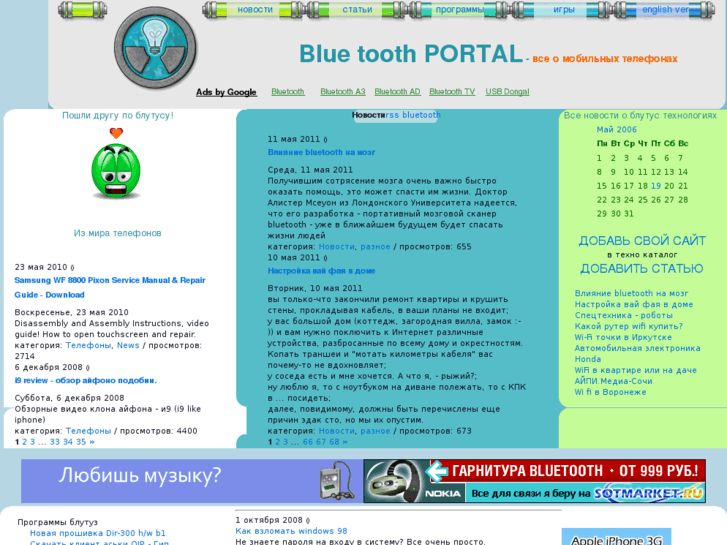This screenshot has height=545, width=727.
Task: Click next arrow » in news pagination
Action: (x=344, y=442)
